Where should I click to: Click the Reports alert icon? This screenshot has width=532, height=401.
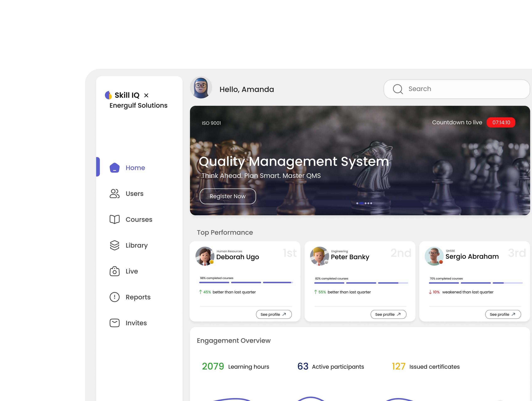click(x=115, y=297)
